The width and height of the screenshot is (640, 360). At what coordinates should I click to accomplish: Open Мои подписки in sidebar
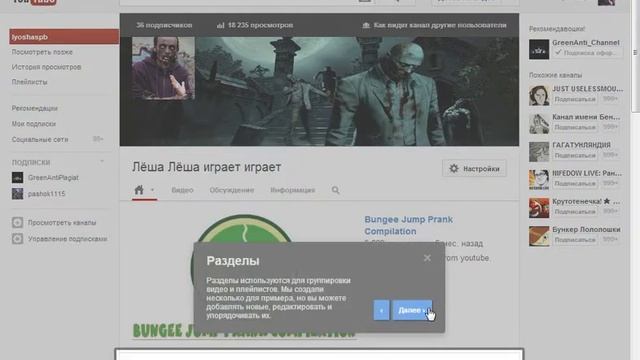tap(33, 124)
